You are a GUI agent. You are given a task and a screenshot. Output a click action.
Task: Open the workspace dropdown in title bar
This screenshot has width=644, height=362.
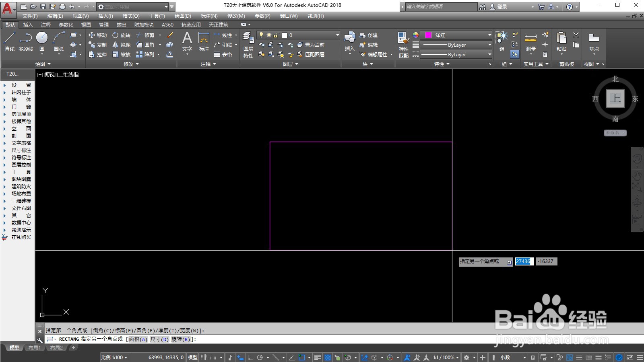[133, 7]
